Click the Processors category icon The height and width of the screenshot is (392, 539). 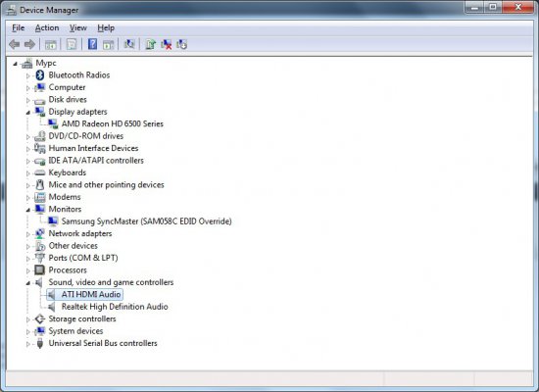coord(40,269)
